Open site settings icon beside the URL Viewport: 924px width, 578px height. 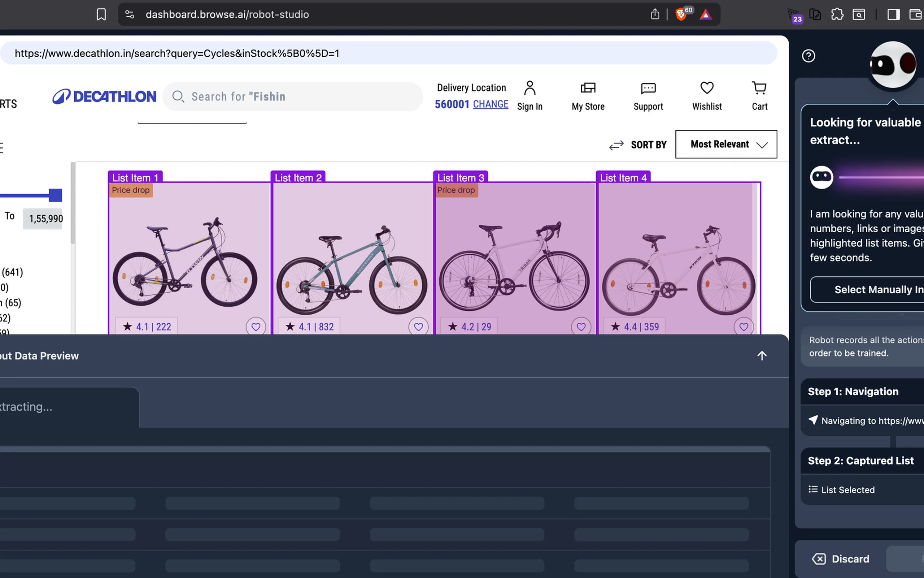[130, 14]
